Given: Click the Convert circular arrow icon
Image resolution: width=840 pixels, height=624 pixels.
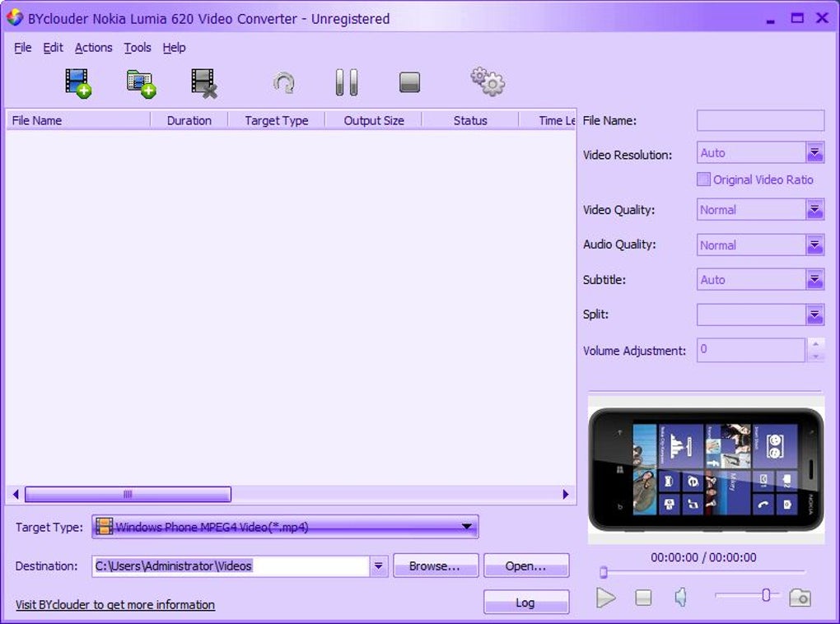Looking at the screenshot, I should coord(284,83).
